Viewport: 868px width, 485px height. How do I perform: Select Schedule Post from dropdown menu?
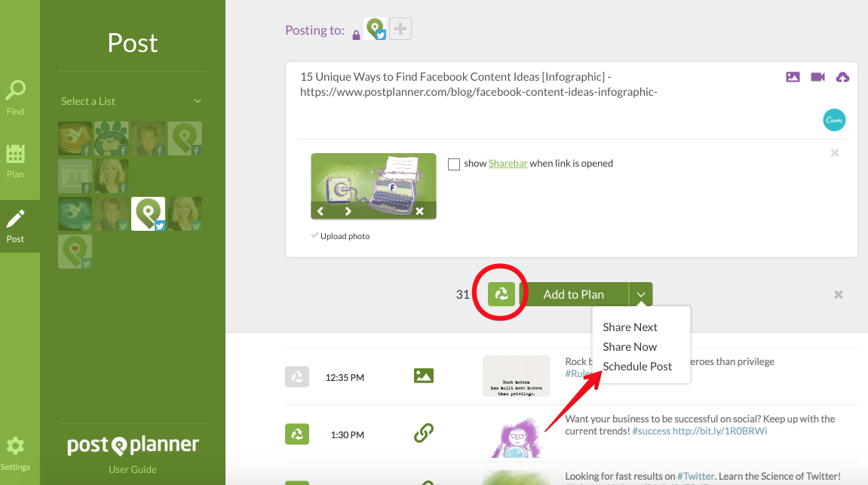pos(637,367)
